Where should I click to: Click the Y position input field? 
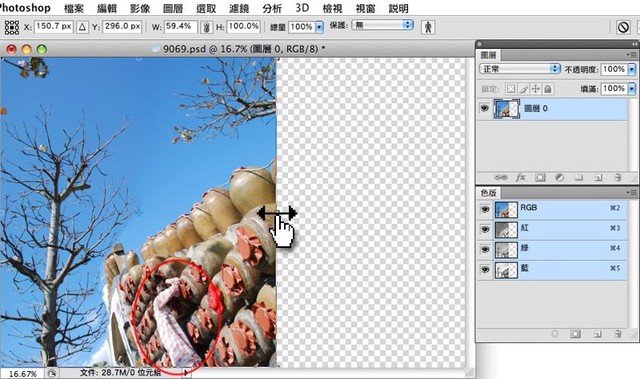[122, 27]
